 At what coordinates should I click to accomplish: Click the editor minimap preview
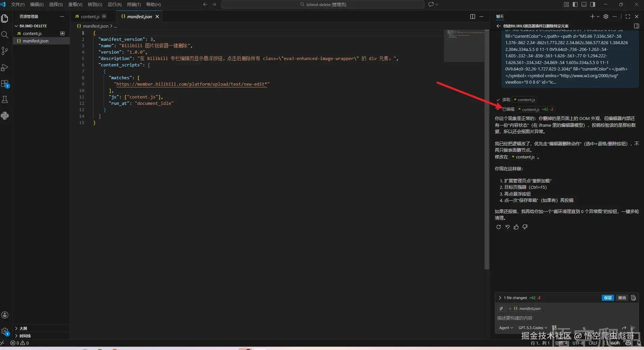[x=464, y=46]
